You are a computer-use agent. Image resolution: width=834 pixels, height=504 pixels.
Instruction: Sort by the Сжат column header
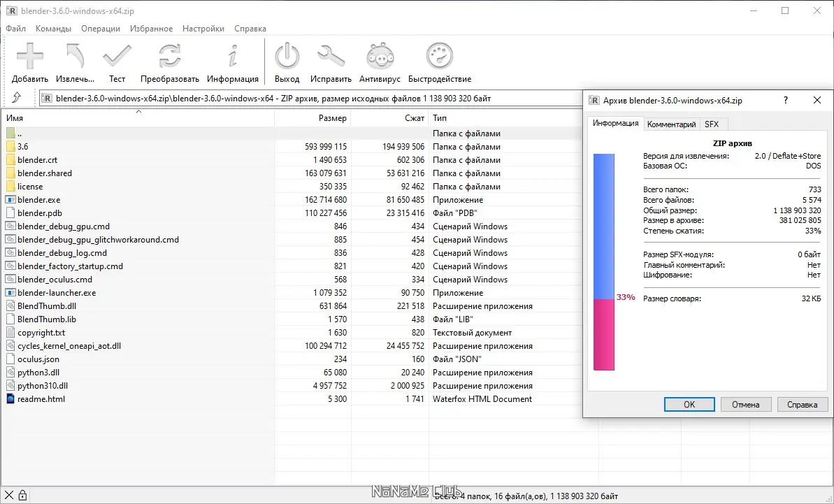click(x=390, y=118)
